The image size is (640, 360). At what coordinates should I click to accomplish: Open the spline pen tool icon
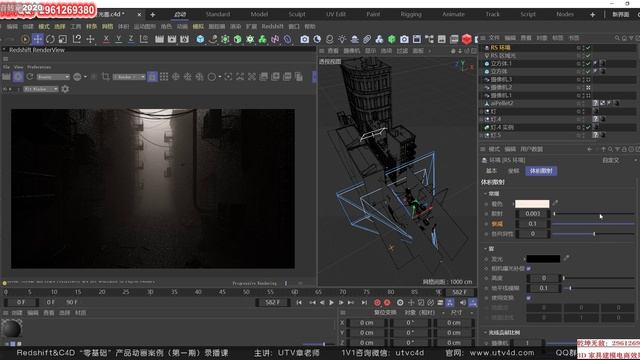pyautogui.click(x=213, y=39)
